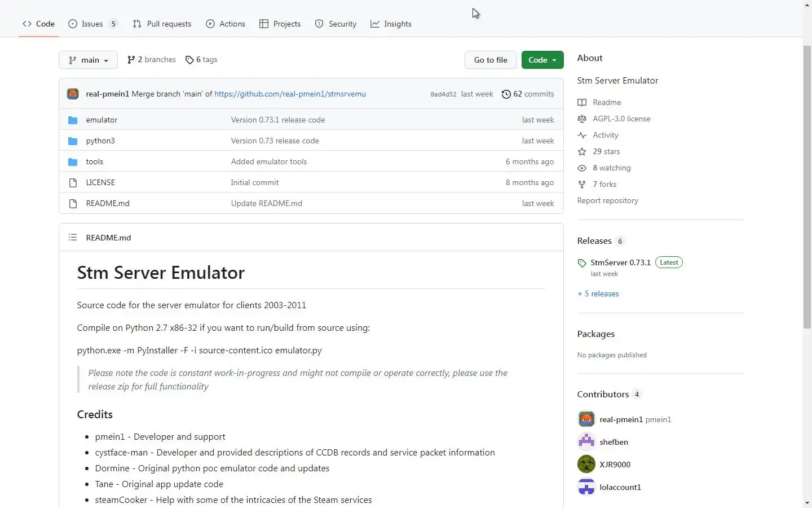Expand the main branch dropdown
Screen dimensions: 812x508
pos(88,60)
